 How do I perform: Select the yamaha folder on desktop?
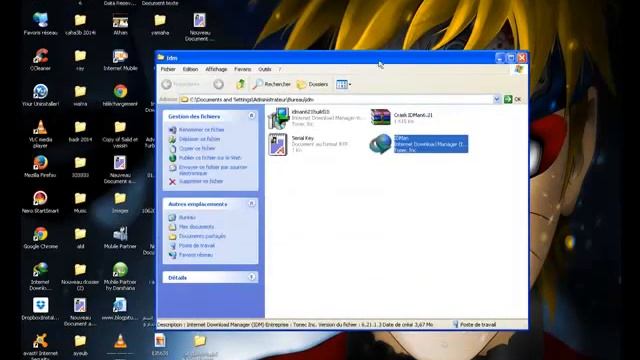point(160,24)
